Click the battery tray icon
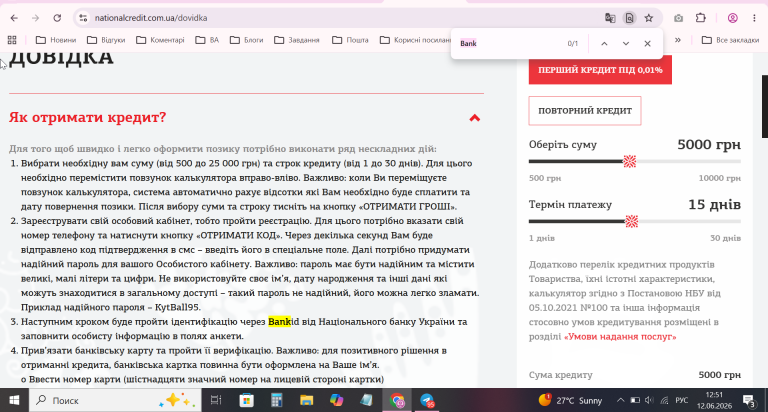This screenshot has height=412, width=768. tap(635, 400)
